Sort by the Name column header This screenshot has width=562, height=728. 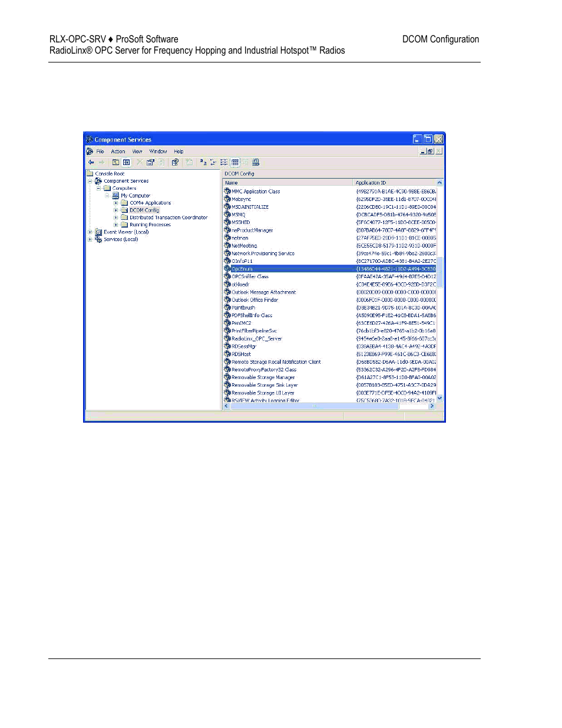point(288,183)
